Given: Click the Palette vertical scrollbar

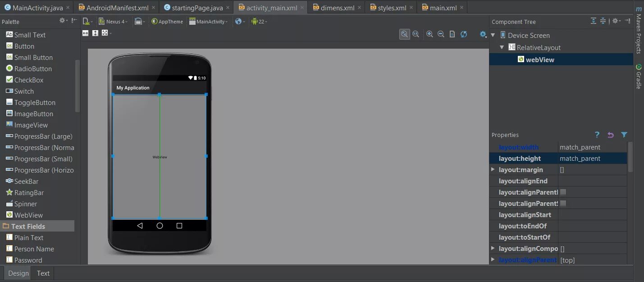Looking at the screenshot, I should pos(77,86).
